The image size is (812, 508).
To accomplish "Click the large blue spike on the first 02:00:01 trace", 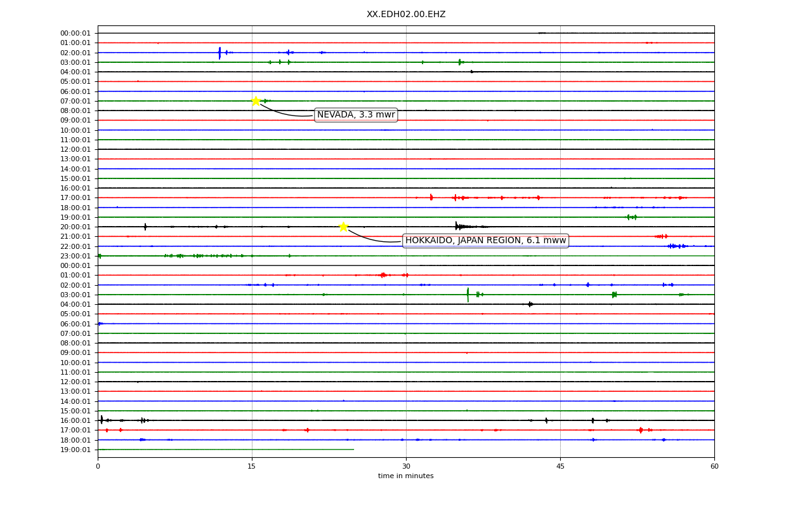I will click(219, 53).
